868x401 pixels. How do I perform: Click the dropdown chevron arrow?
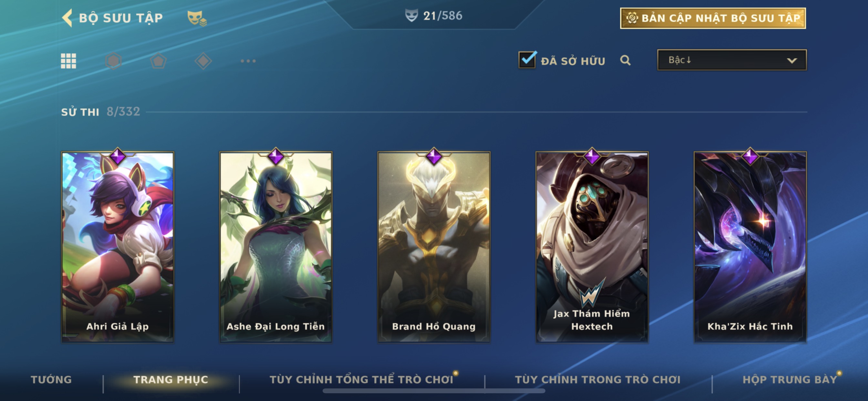(792, 61)
